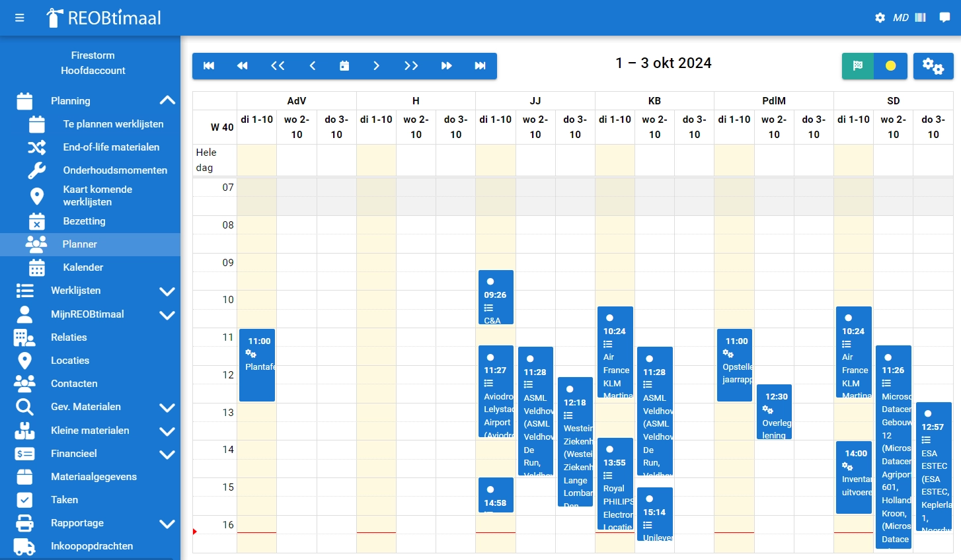Collapse the Planning menu section
This screenshot has width=961, height=560.
click(167, 100)
